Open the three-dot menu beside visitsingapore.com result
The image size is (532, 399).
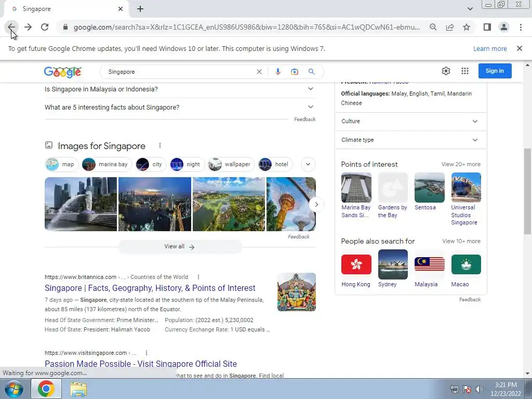point(147,353)
